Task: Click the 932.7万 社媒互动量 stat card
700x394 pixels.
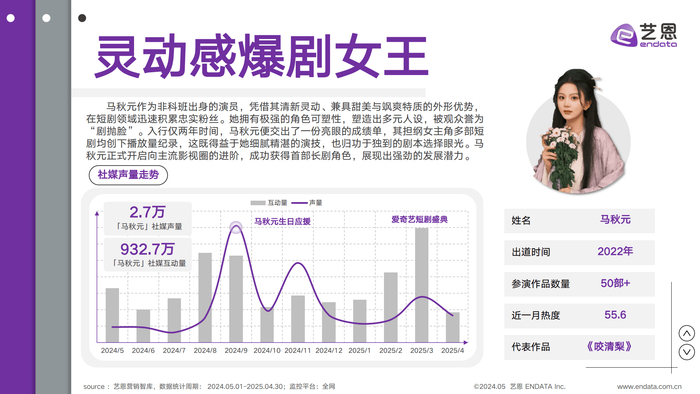Action: 148,254
